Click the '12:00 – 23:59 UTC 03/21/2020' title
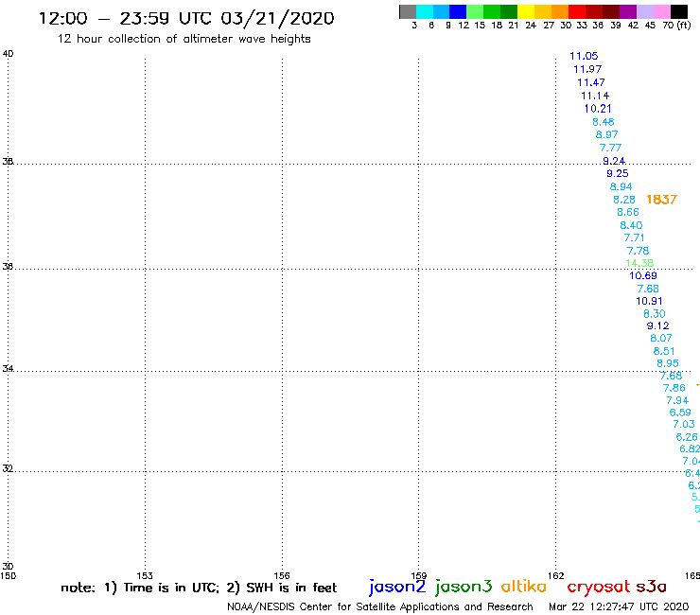The image size is (700, 615). pyautogui.click(x=186, y=19)
